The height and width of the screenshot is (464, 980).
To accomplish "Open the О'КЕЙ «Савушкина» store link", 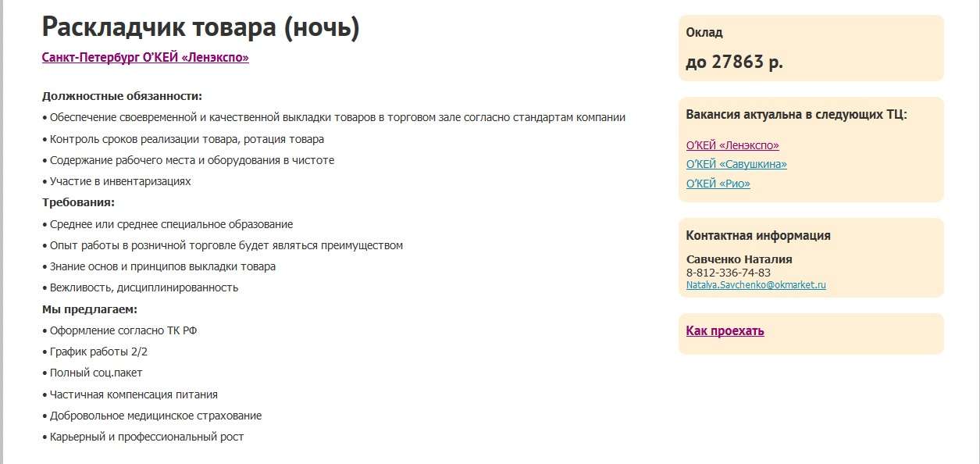I will (736, 164).
